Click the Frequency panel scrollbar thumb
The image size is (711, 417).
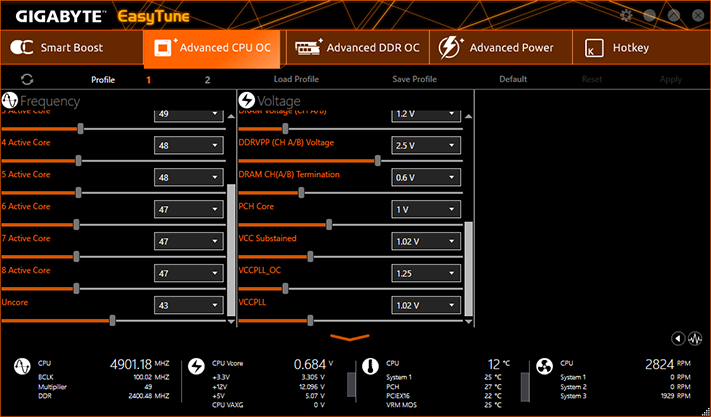231,249
